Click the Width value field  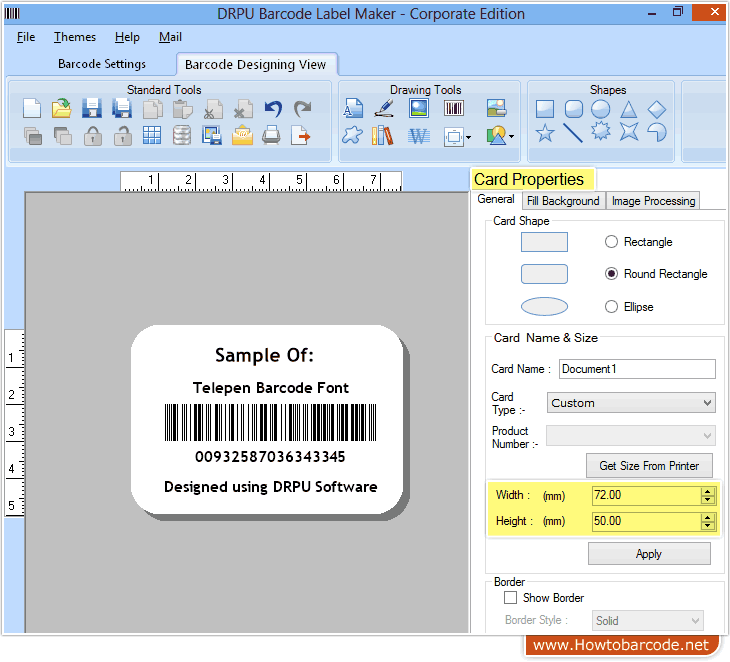[x=647, y=495]
